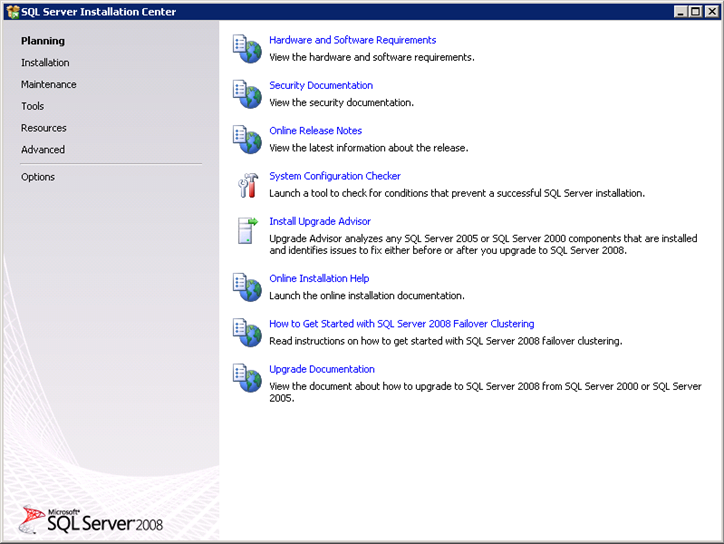
Task: Open Hardware and Software Requirements link
Action: coord(352,40)
